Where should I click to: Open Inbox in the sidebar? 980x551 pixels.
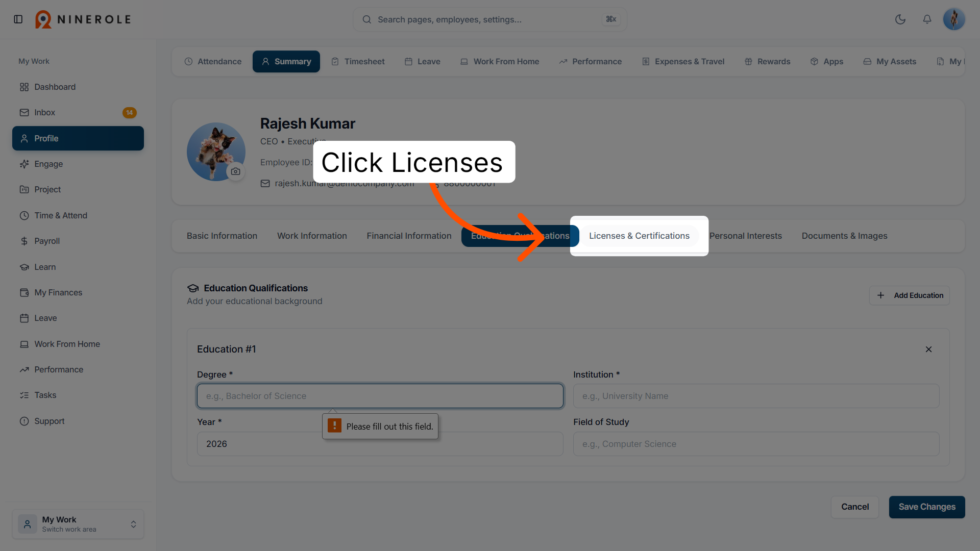click(78, 113)
